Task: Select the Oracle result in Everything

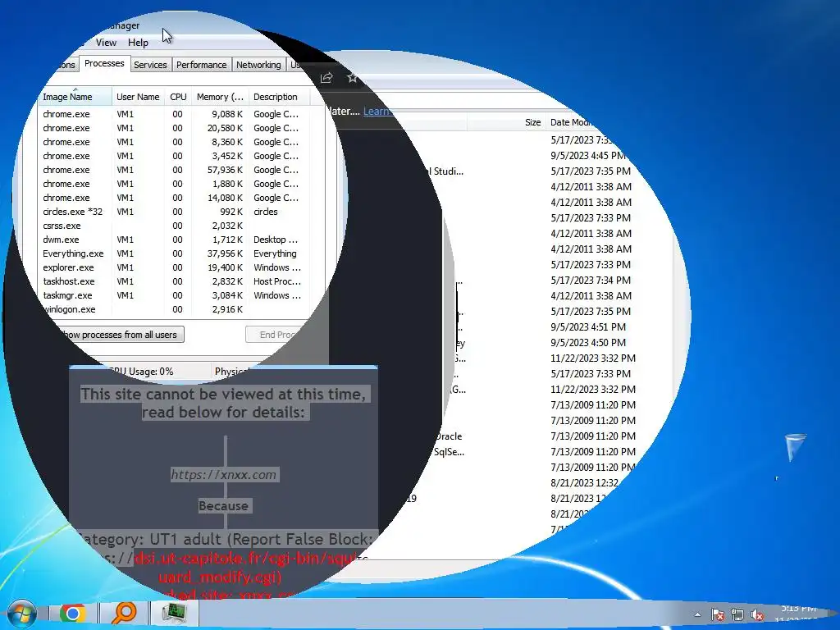Action: (449, 436)
